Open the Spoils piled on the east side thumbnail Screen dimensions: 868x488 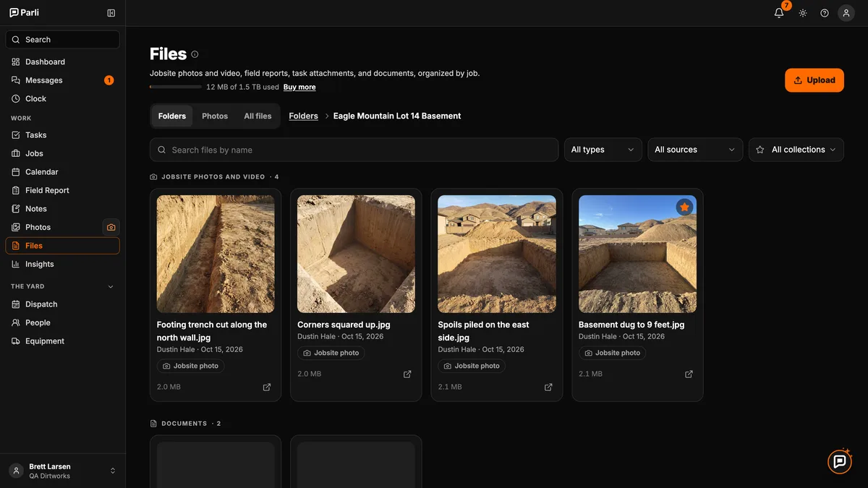[497, 254]
